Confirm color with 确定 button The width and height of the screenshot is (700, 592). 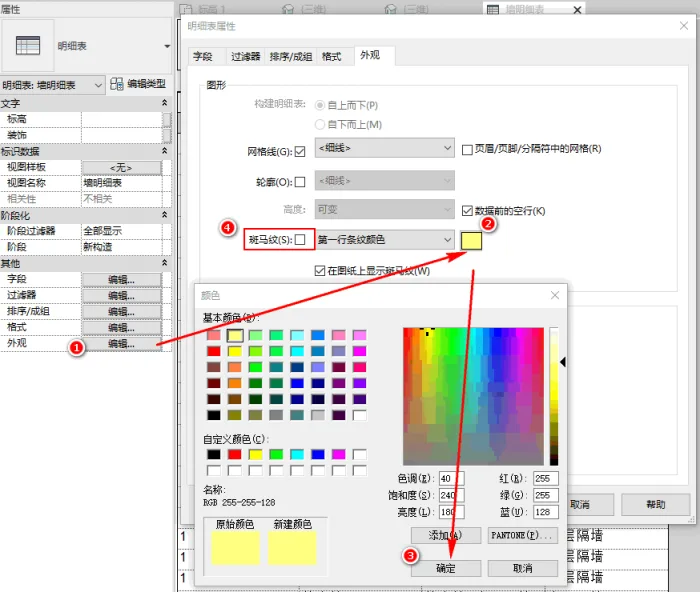pos(446,568)
